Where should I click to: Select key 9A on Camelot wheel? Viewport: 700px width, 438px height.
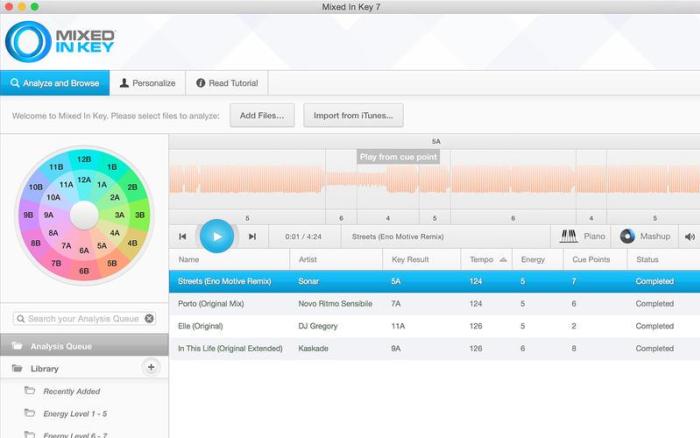pos(48,215)
